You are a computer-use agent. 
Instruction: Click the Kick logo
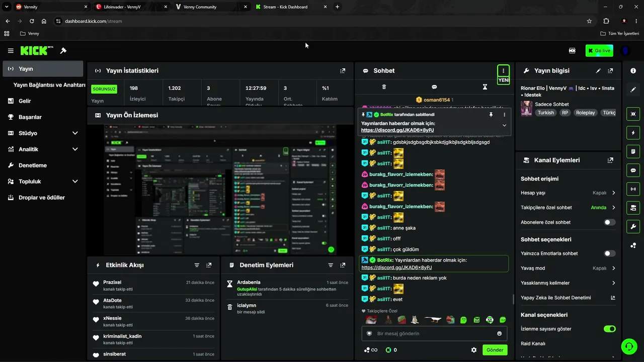click(x=37, y=50)
